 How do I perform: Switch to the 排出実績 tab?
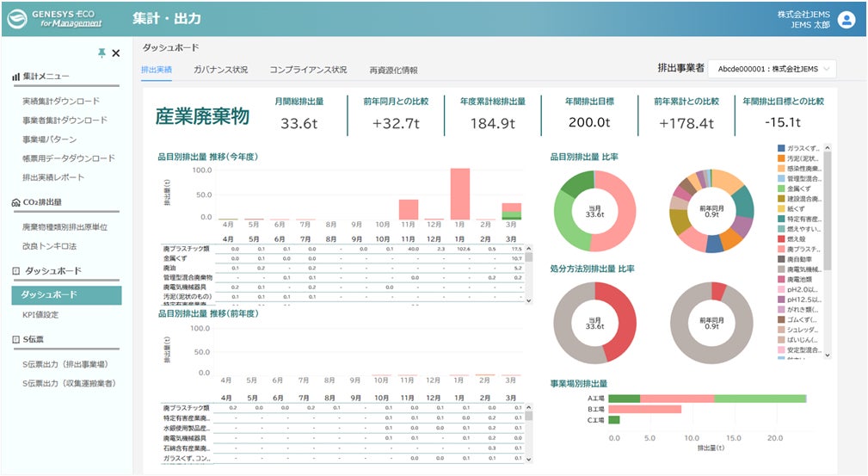pos(157,70)
